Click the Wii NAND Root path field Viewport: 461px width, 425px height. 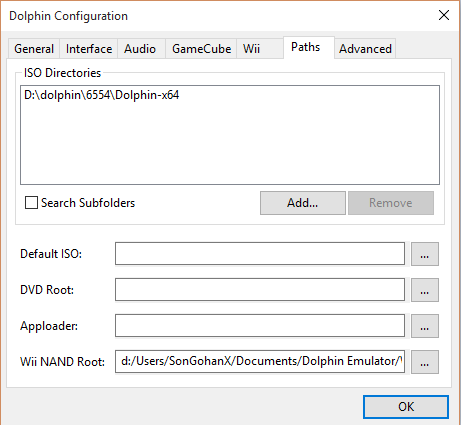click(260, 361)
